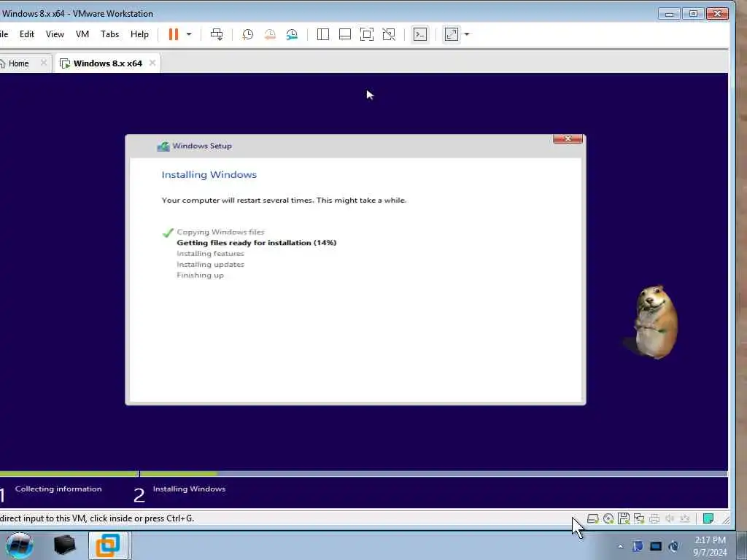Click the setup stage progress bar
This screenshot has width=747, height=560.
coord(363,474)
